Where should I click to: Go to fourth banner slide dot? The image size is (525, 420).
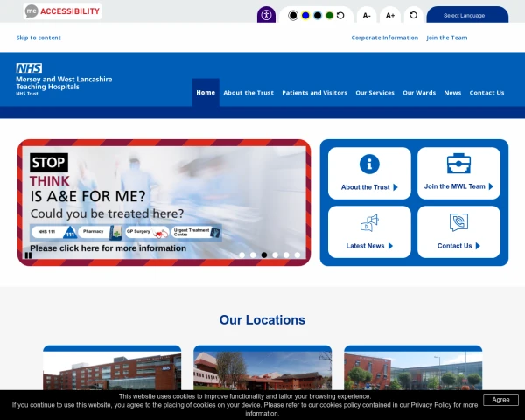(x=276, y=255)
